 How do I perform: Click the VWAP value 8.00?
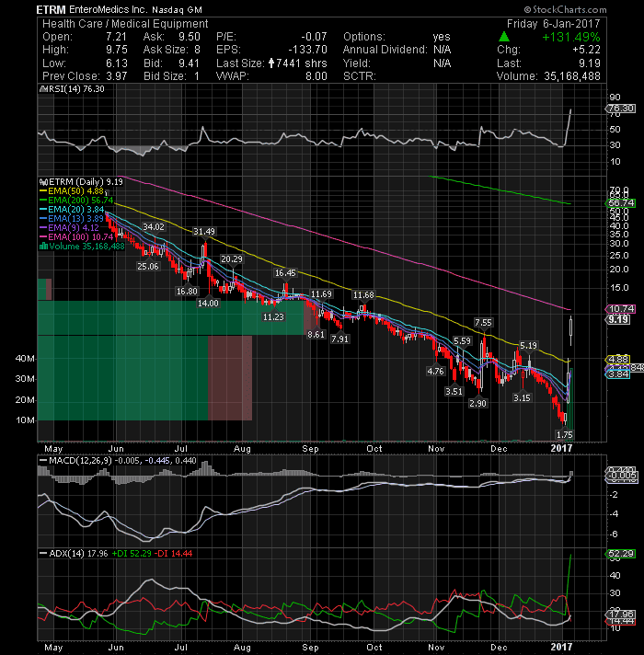(316, 76)
